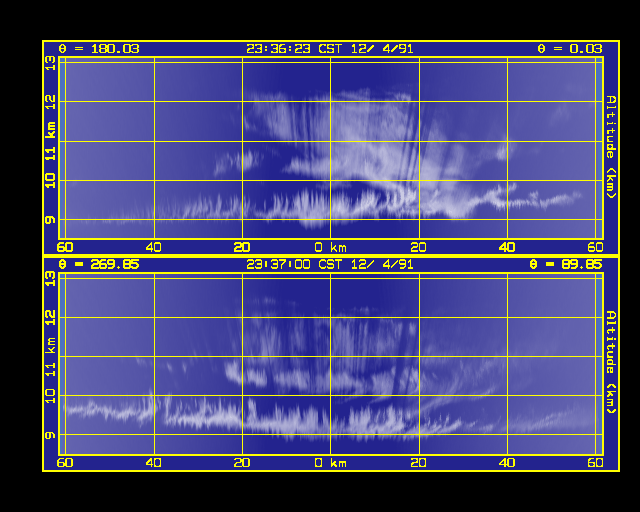Click altitude tick 12 in the 23:37:00 panel
The image size is (640, 512).
(x=50, y=318)
